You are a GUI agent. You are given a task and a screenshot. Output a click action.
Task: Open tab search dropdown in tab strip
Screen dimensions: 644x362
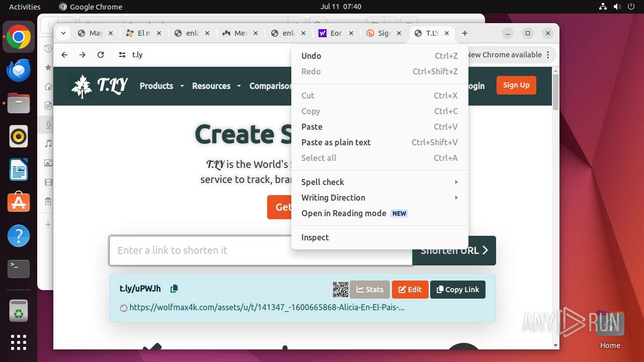[x=63, y=33]
